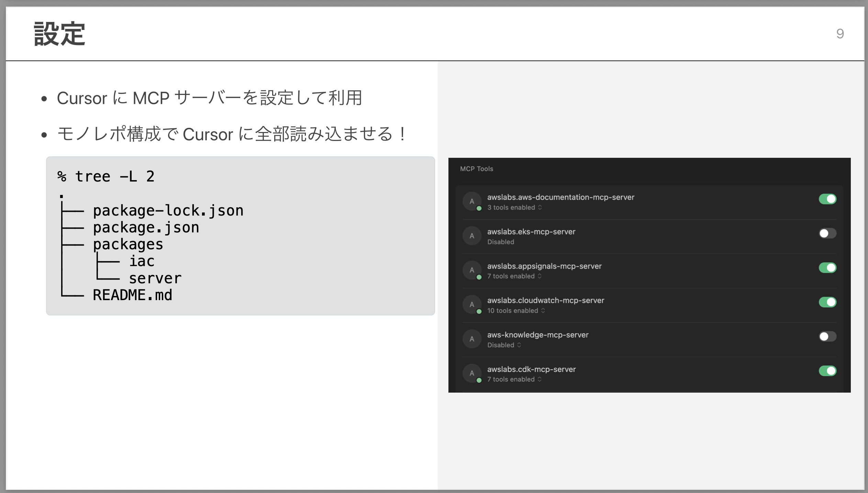Select the aws-knowledge-mcp-server name
This screenshot has width=868, height=493.
click(538, 335)
